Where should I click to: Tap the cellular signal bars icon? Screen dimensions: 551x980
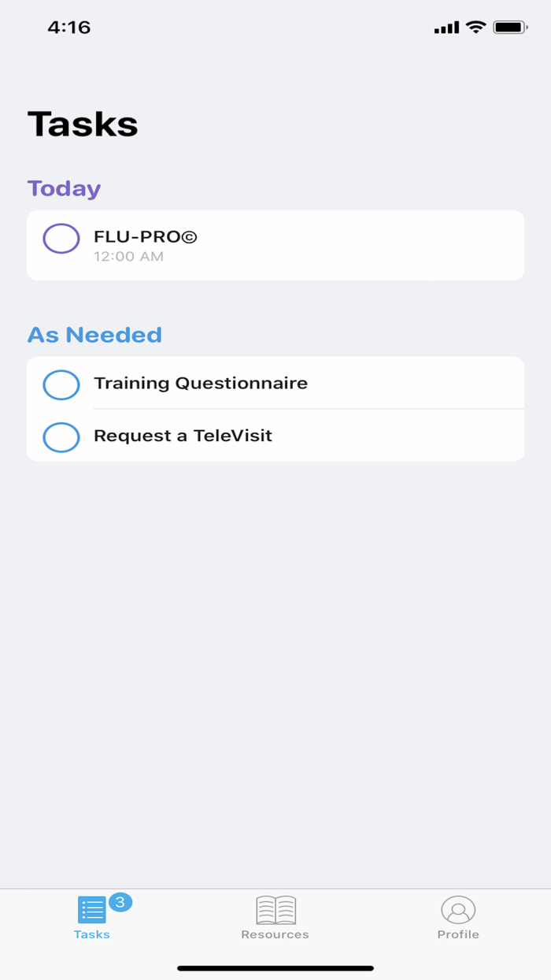pyautogui.click(x=446, y=28)
